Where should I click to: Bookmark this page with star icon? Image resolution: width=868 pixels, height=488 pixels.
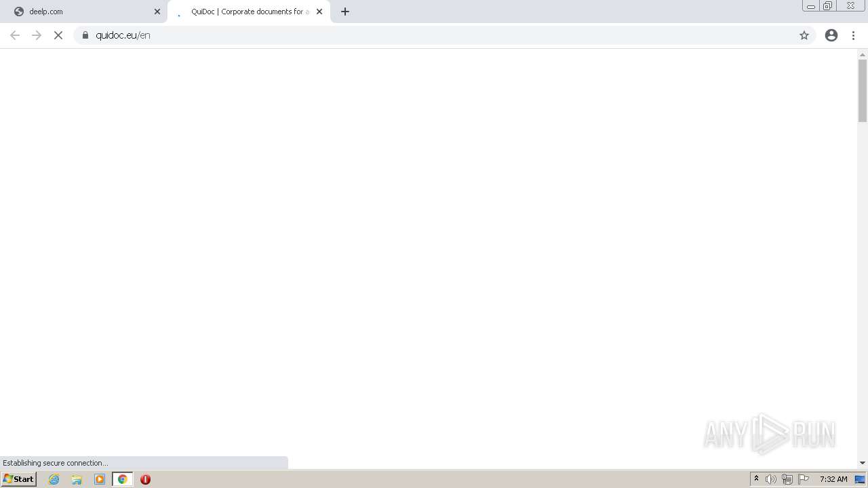[804, 35]
